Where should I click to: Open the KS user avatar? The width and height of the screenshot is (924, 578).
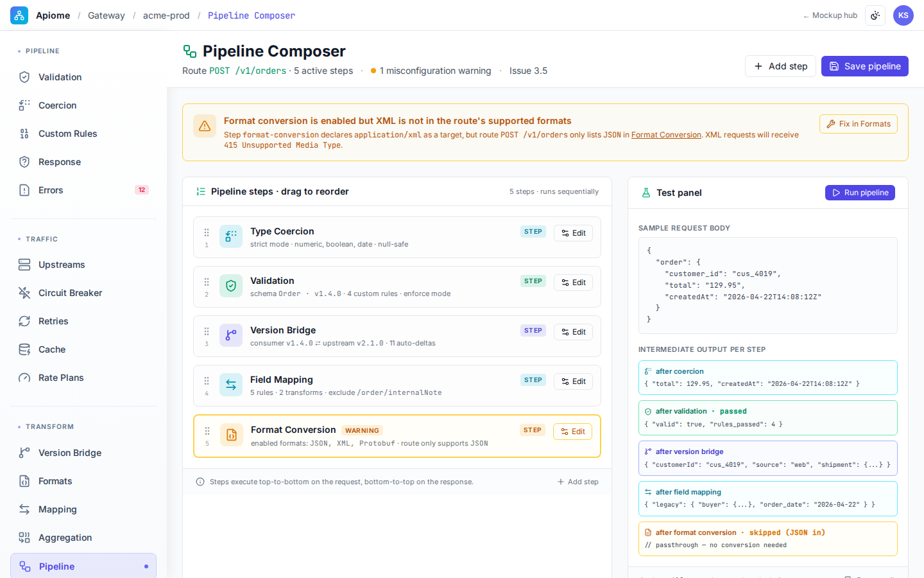(903, 15)
